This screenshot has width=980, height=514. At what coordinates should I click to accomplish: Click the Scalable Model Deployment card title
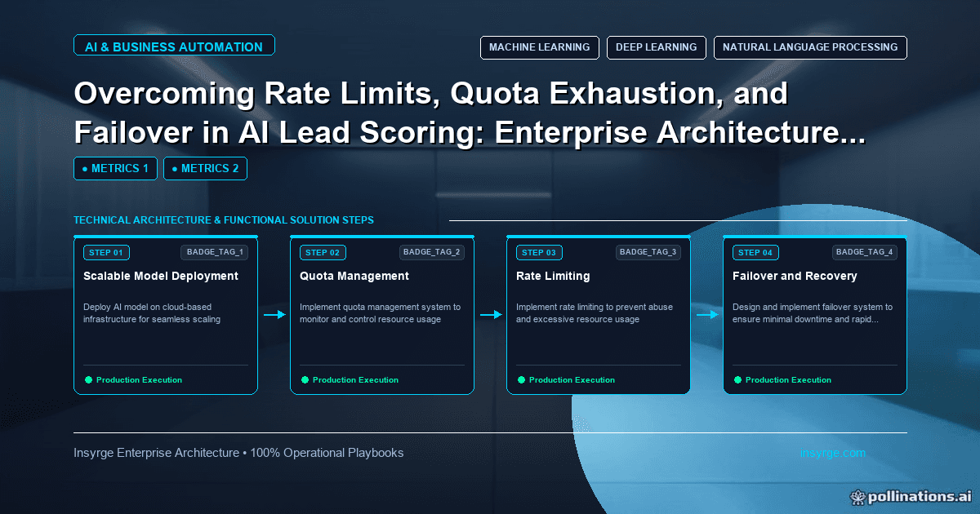161,276
